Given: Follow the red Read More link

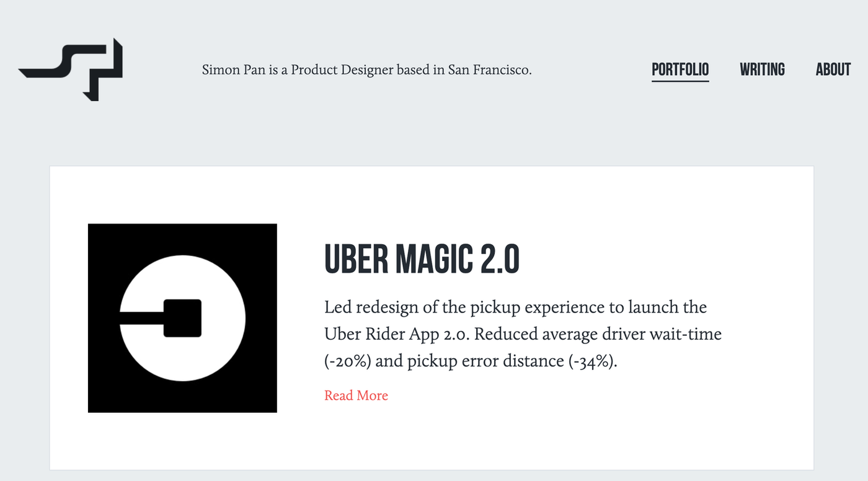Looking at the screenshot, I should (356, 395).
